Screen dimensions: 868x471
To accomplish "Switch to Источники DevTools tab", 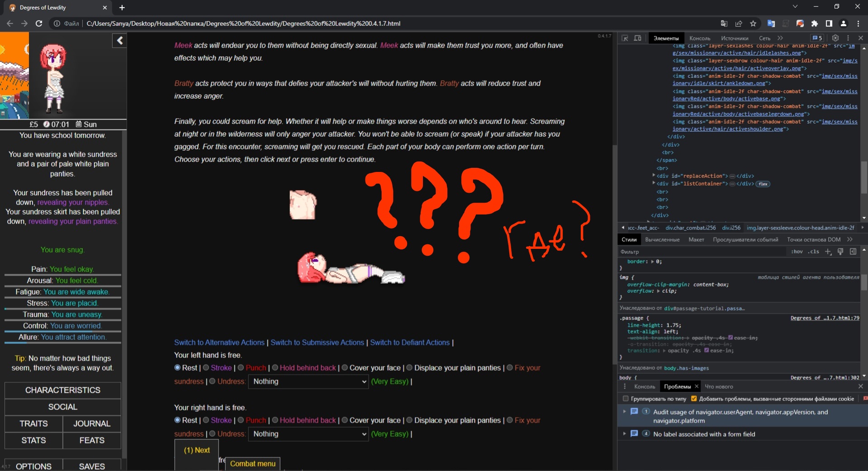I will [735, 38].
